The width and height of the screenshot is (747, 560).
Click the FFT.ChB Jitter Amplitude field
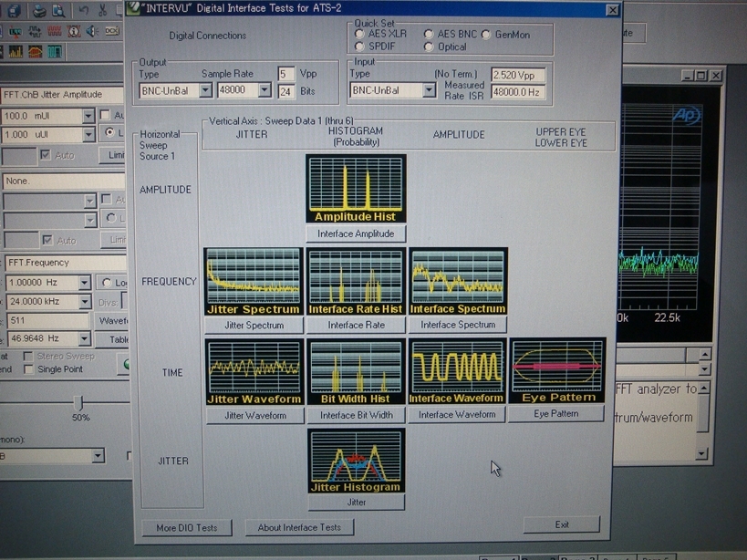coord(62,95)
